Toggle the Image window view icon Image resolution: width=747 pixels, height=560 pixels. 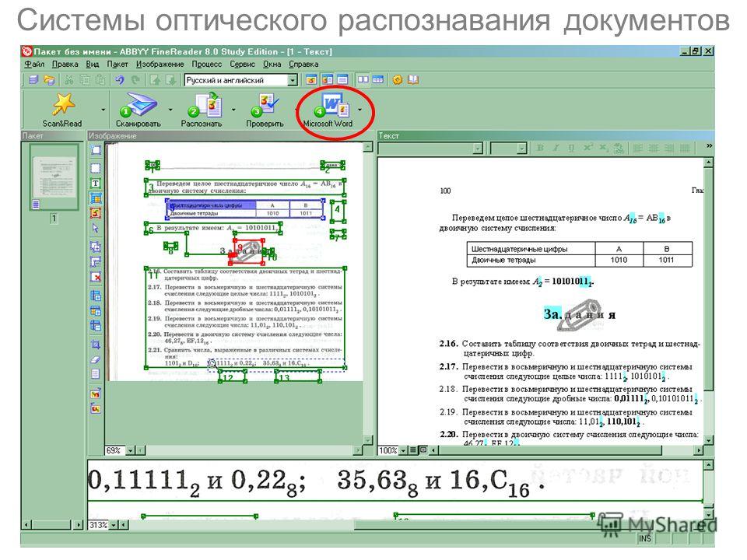click(x=311, y=80)
